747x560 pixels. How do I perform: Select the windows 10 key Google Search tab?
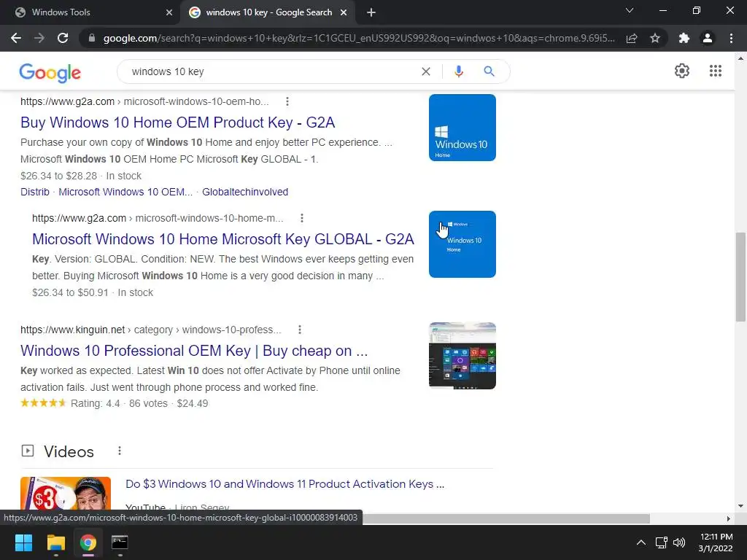pyautogui.click(x=268, y=12)
